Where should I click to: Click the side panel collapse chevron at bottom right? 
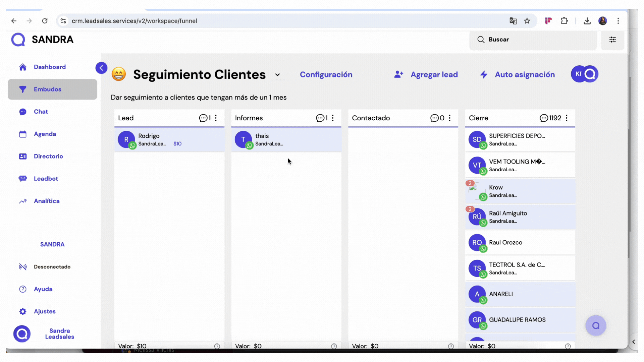pyautogui.click(x=633, y=342)
